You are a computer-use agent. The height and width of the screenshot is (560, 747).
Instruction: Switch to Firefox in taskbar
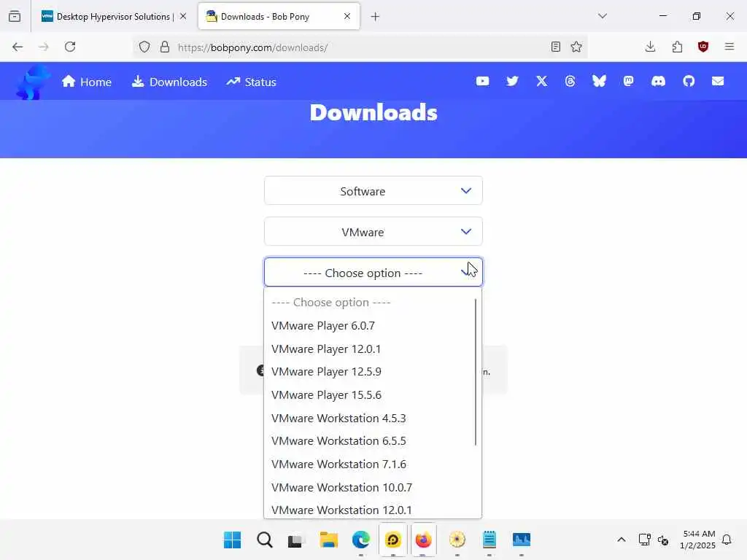click(424, 540)
